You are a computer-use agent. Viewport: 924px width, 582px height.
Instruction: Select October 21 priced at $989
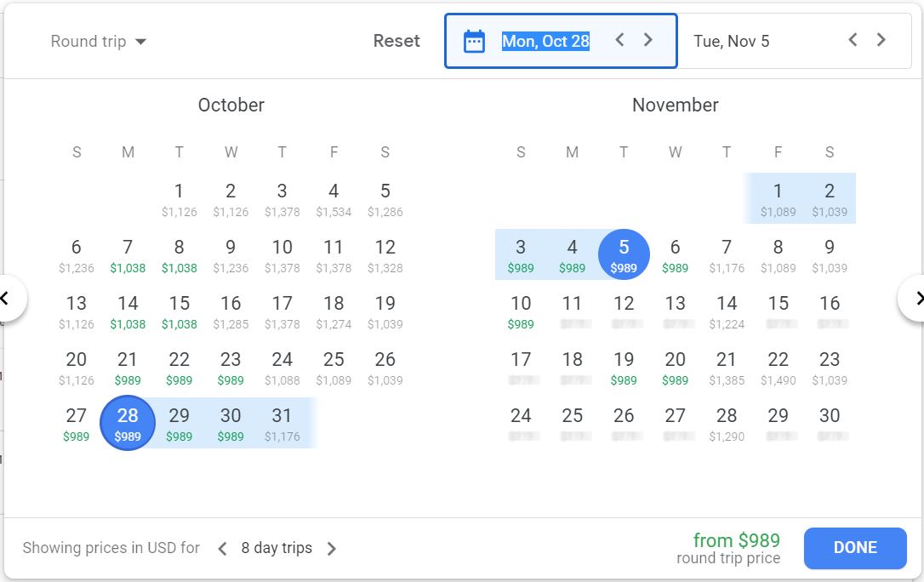click(x=128, y=368)
